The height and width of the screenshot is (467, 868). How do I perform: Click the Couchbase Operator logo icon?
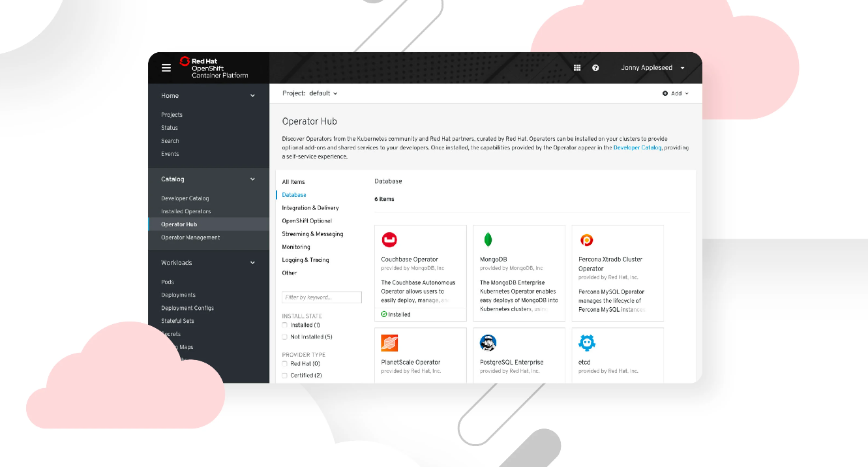pos(389,239)
